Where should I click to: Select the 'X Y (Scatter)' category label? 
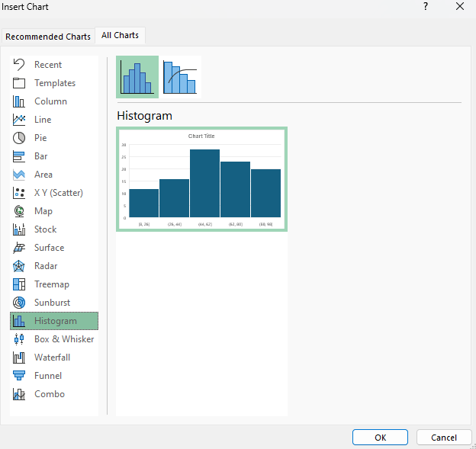[x=59, y=193]
